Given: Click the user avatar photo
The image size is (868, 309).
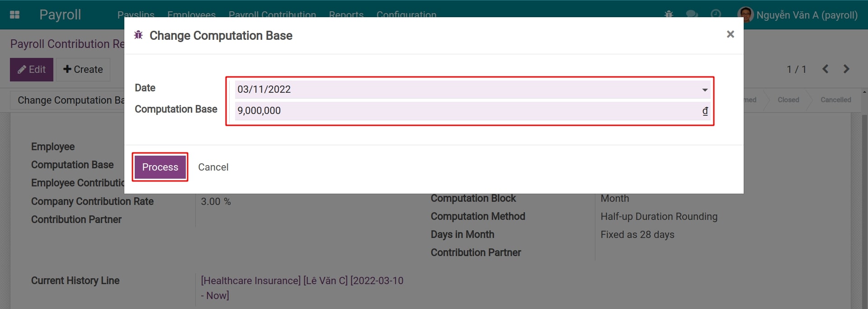Looking at the screenshot, I should point(745,14).
